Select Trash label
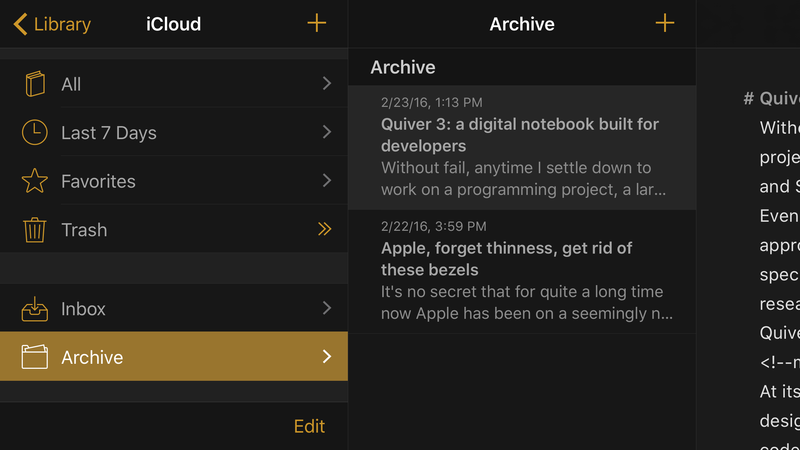Image resolution: width=800 pixels, height=450 pixels. [x=84, y=230]
